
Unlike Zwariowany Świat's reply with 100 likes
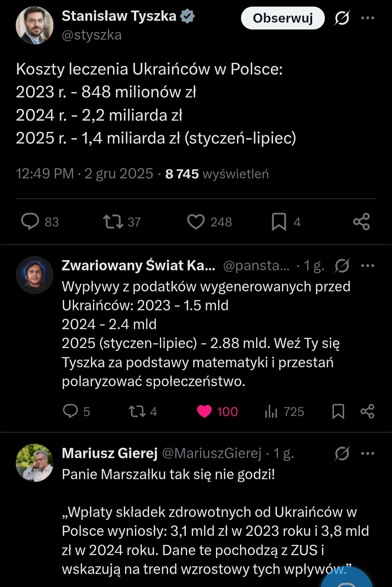click(x=204, y=411)
